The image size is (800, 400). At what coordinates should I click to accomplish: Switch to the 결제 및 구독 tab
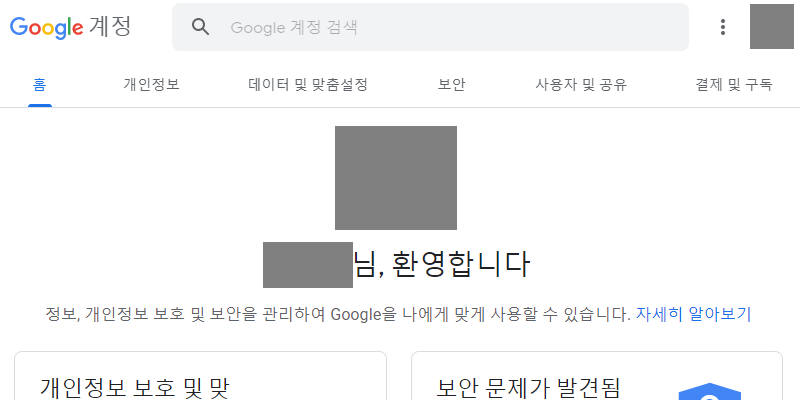[x=734, y=84]
